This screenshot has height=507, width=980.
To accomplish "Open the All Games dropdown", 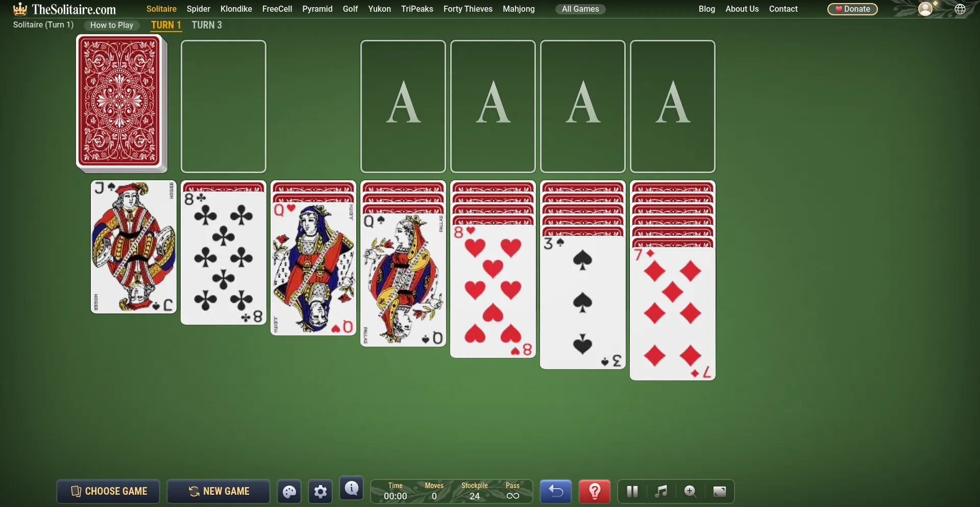I will point(580,9).
